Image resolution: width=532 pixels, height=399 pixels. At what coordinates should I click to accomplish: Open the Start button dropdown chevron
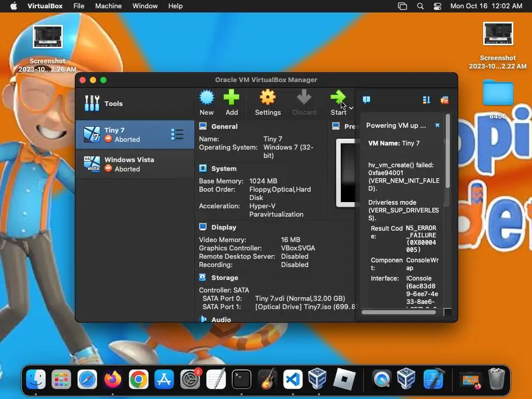coord(351,108)
